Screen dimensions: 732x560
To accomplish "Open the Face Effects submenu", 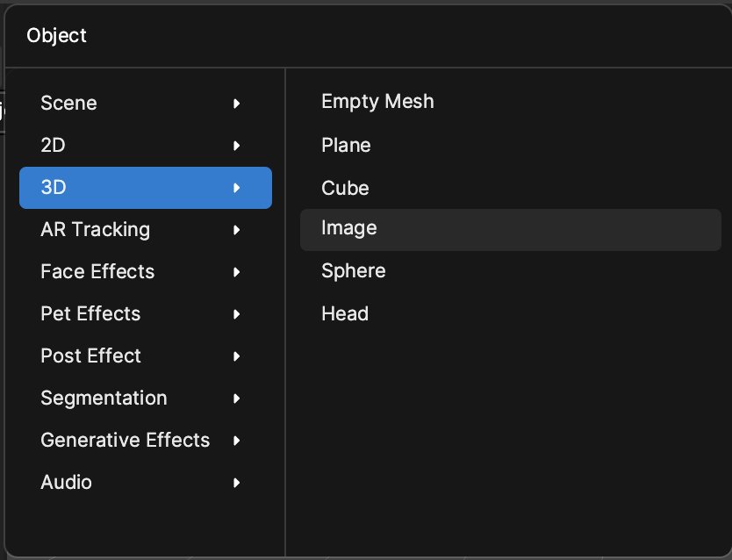I will (x=145, y=271).
